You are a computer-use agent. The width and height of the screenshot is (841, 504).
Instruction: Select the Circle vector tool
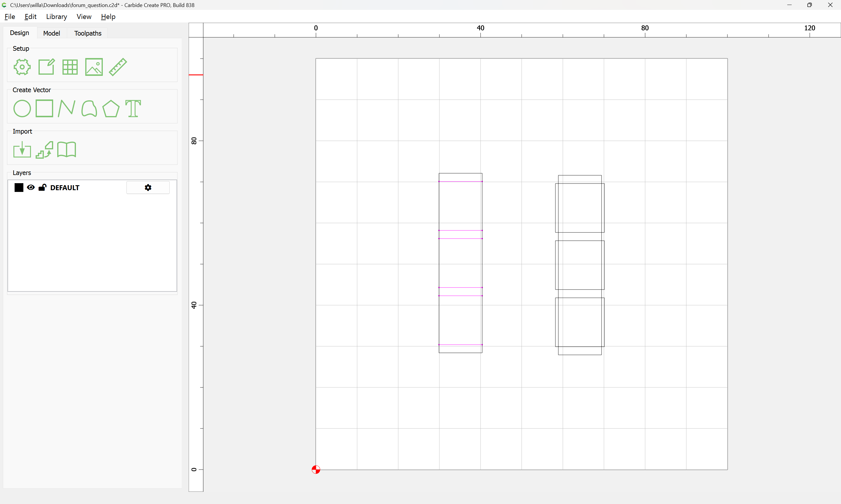click(22, 109)
